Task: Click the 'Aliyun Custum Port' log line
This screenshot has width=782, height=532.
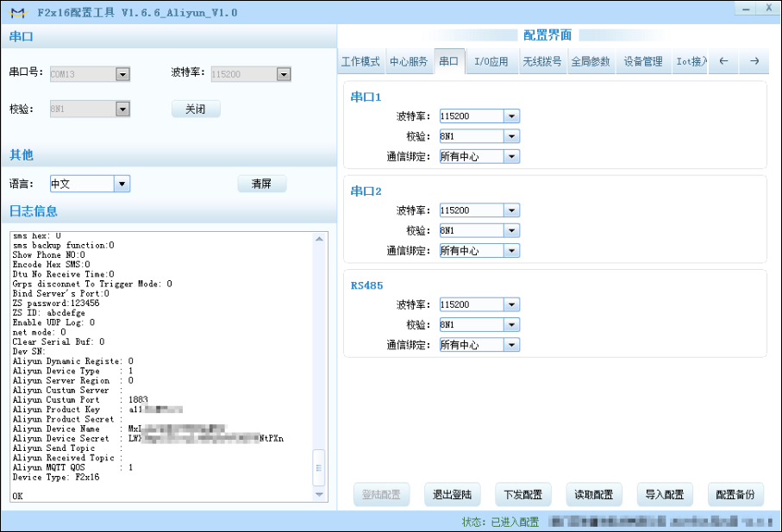Action: point(80,400)
